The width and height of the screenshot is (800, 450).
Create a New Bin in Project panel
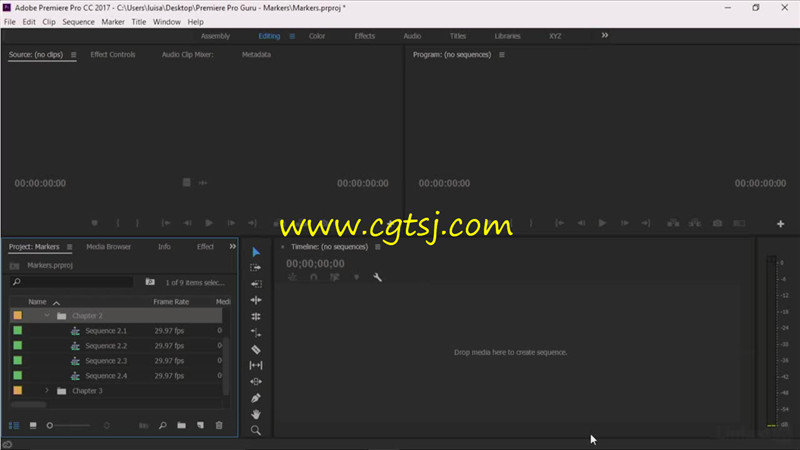(x=182, y=425)
